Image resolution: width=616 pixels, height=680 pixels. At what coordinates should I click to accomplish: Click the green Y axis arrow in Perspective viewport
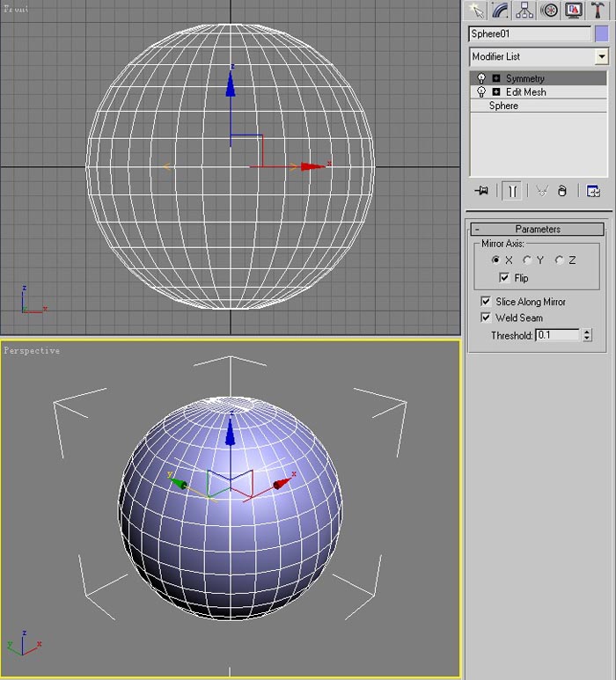coord(178,482)
